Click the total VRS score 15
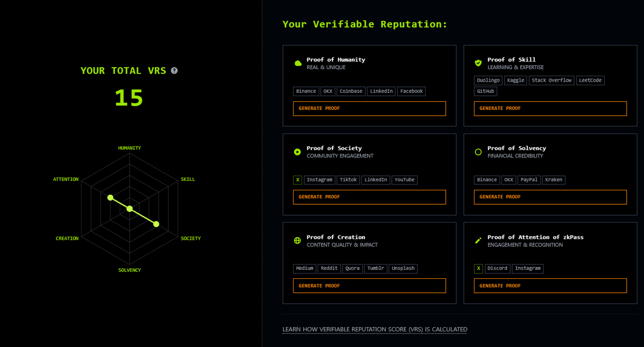This screenshot has height=347, width=644. tap(129, 98)
